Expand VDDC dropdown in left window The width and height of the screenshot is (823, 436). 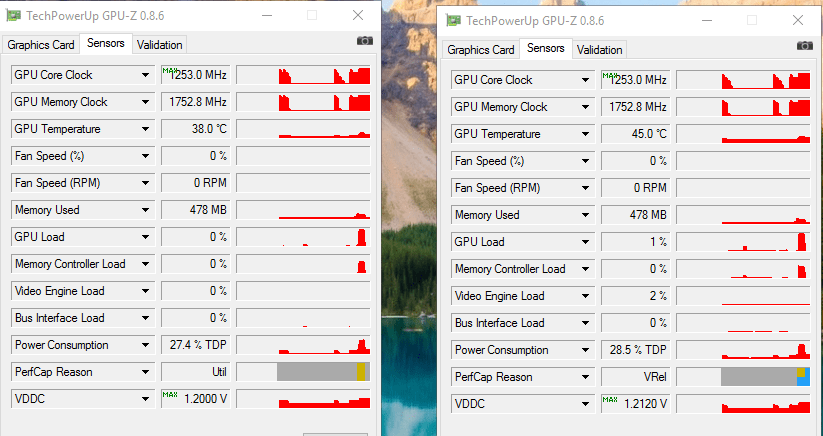click(145, 399)
